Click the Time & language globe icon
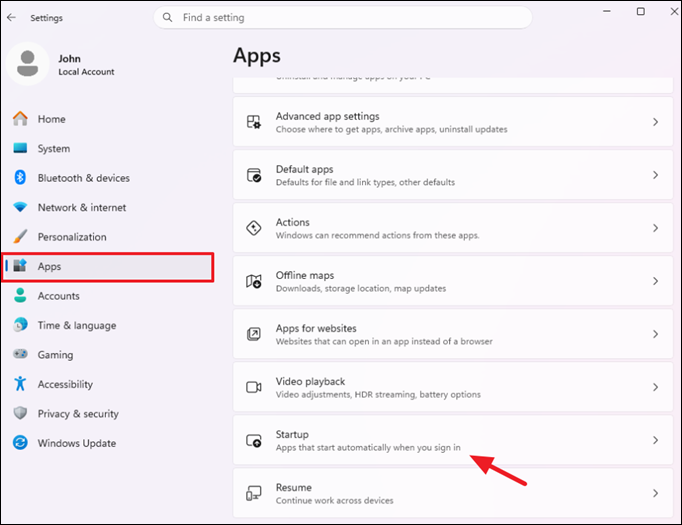The width and height of the screenshot is (682, 525). pyautogui.click(x=20, y=325)
